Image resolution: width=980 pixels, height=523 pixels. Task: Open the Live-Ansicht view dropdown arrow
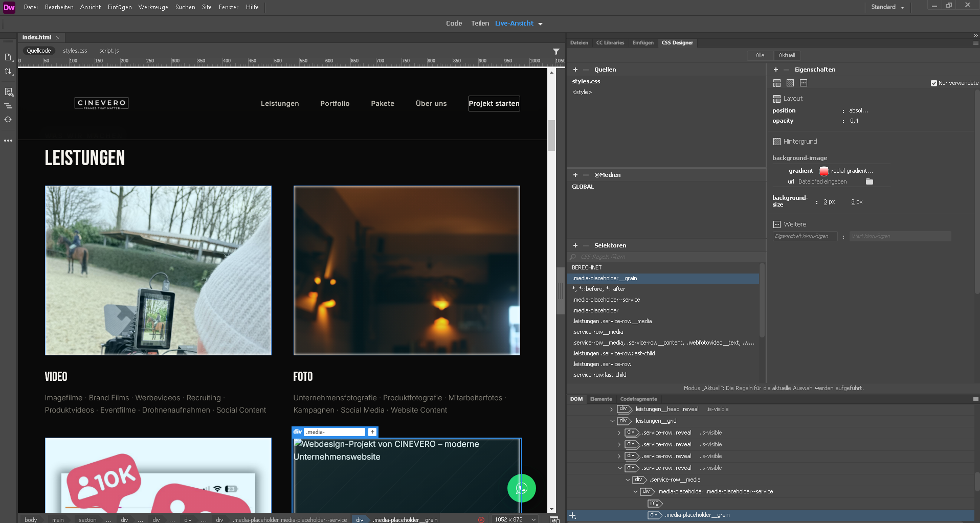(x=540, y=24)
